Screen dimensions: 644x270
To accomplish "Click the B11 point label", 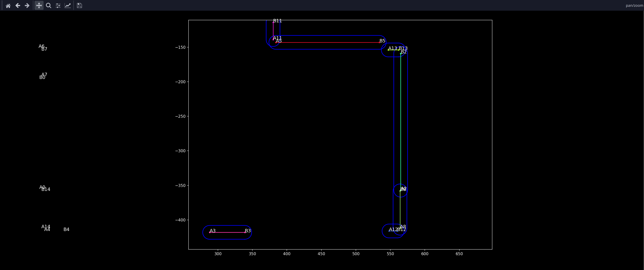I will [x=277, y=21].
